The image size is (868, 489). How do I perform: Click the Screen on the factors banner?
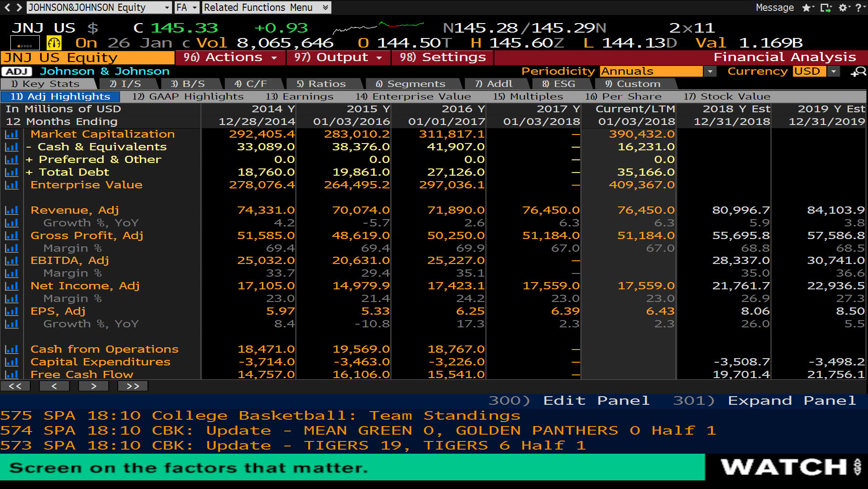pyautogui.click(x=352, y=467)
